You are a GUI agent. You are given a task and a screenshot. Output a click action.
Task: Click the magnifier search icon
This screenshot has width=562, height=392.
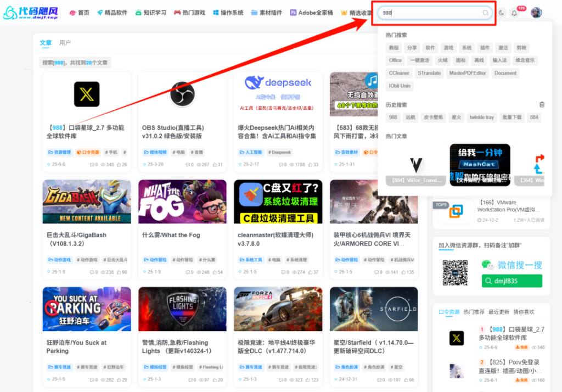(485, 13)
